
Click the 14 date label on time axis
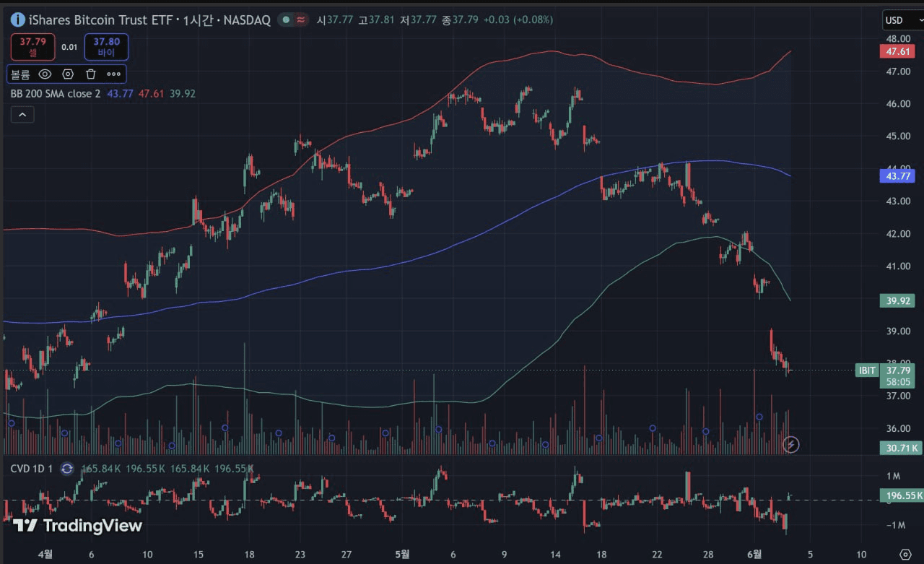[555, 554]
